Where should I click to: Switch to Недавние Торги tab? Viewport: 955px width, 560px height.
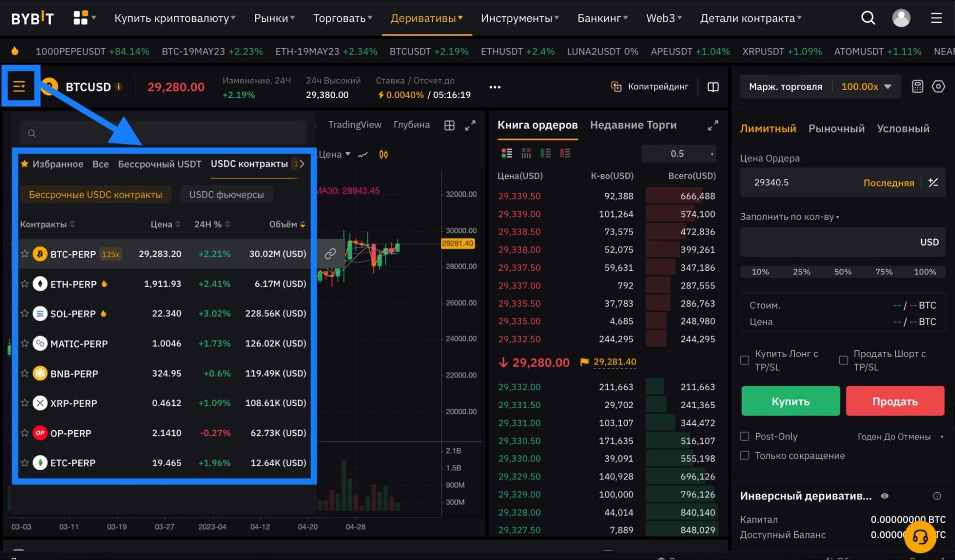coord(633,125)
